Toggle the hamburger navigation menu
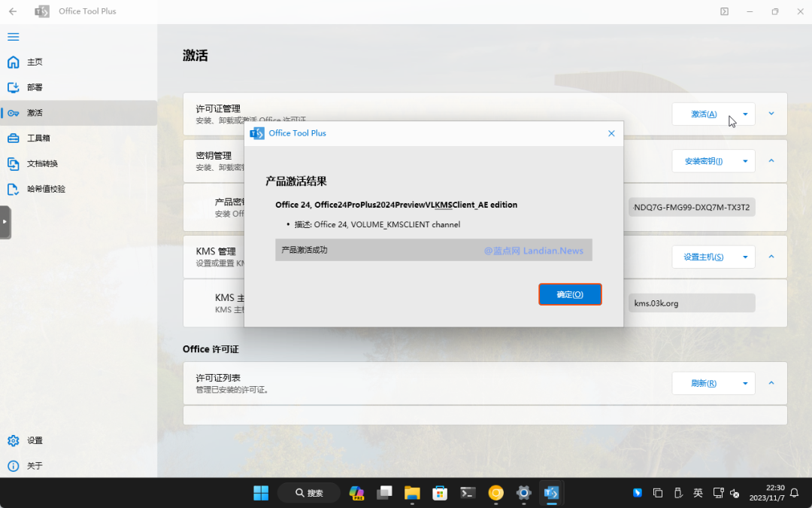The image size is (812, 508). click(13, 36)
